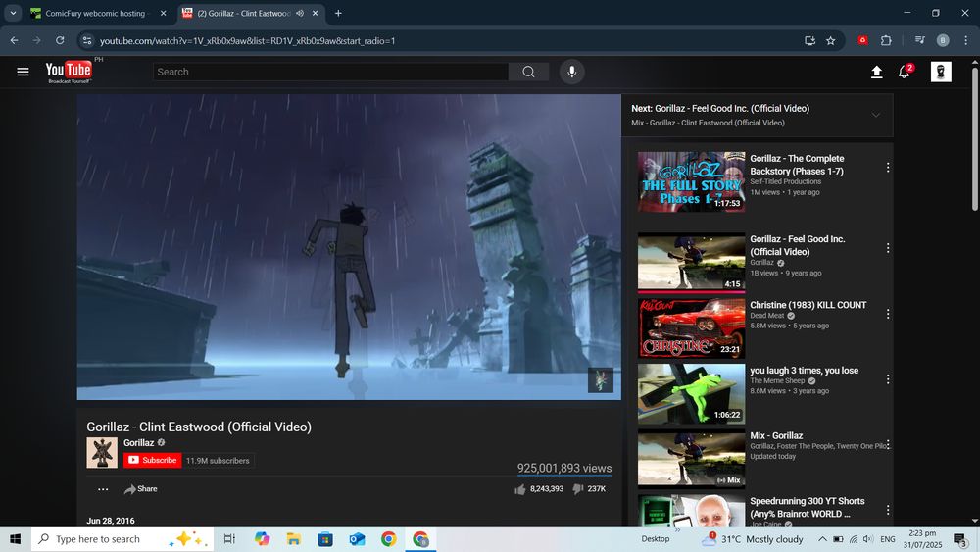
Task: Show hidden system tray icons chevron
Action: pos(822,539)
